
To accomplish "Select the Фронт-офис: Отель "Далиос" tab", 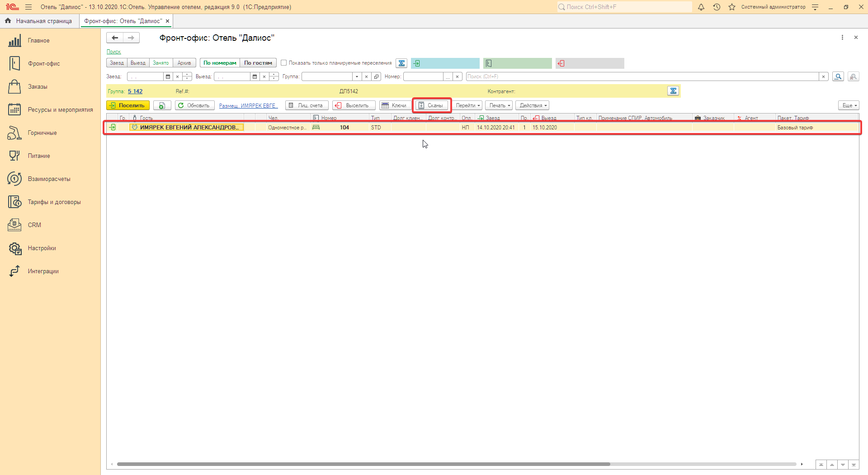I will (123, 21).
